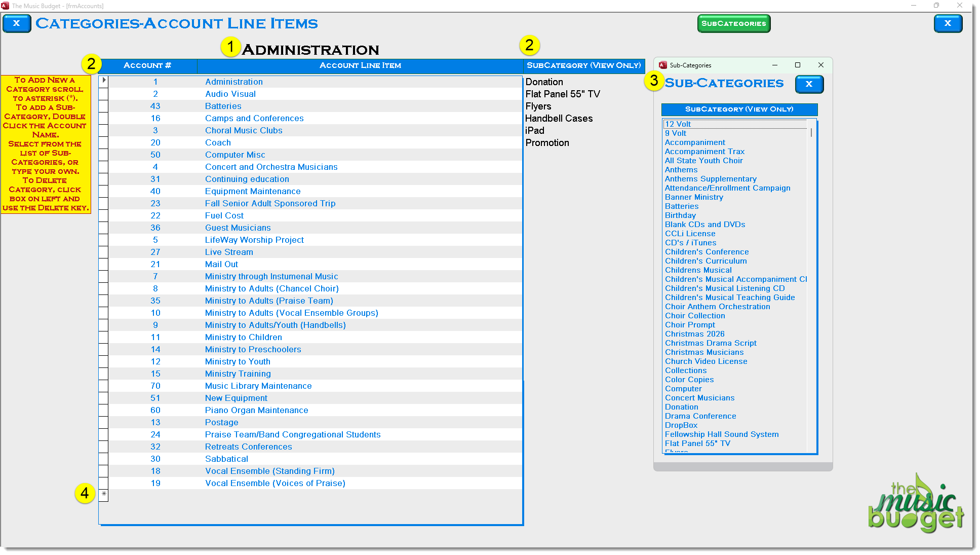
Task: Select the record selector for Administration row
Action: pos(103,82)
